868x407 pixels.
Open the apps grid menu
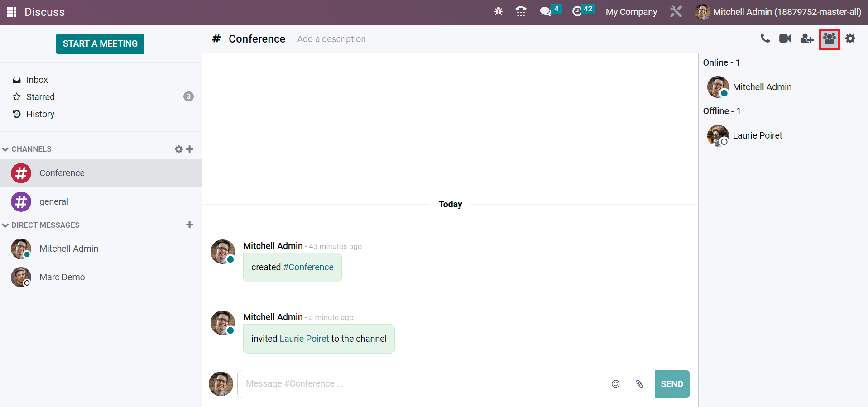pos(12,12)
